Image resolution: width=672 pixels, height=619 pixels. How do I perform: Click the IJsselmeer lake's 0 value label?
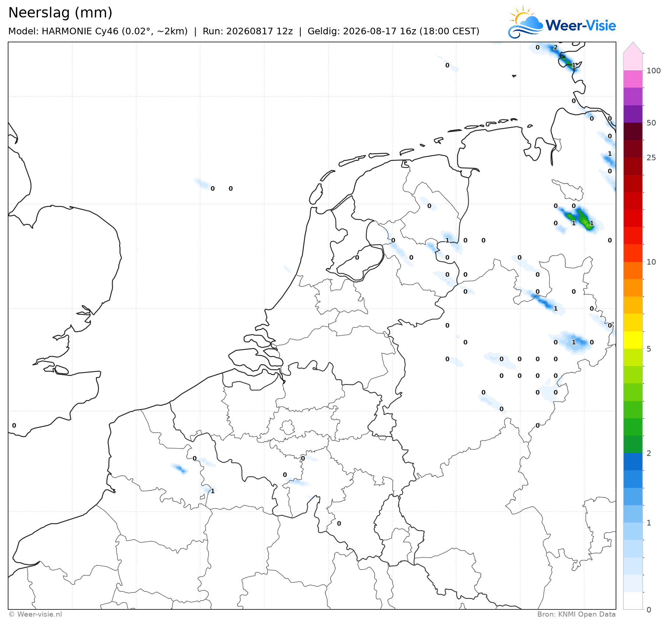point(357,257)
